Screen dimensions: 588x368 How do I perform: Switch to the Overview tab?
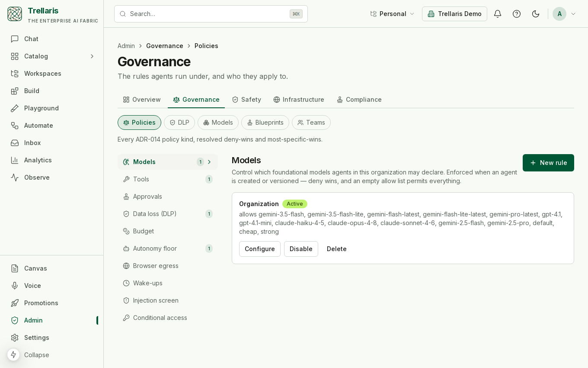[x=142, y=100]
